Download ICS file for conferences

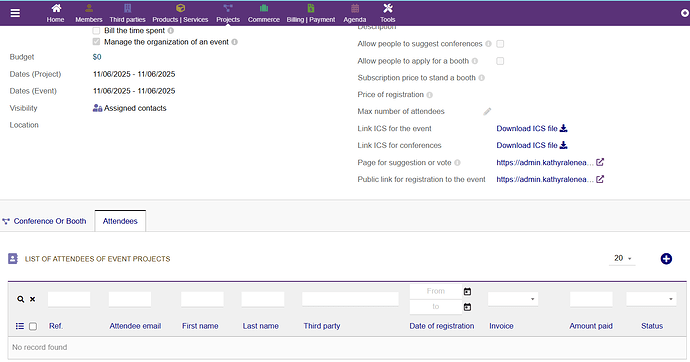click(x=532, y=145)
